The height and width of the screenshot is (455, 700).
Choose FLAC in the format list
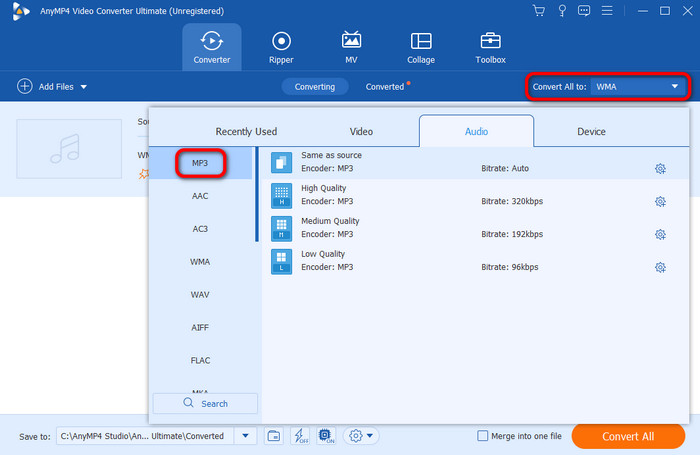point(200,360)
